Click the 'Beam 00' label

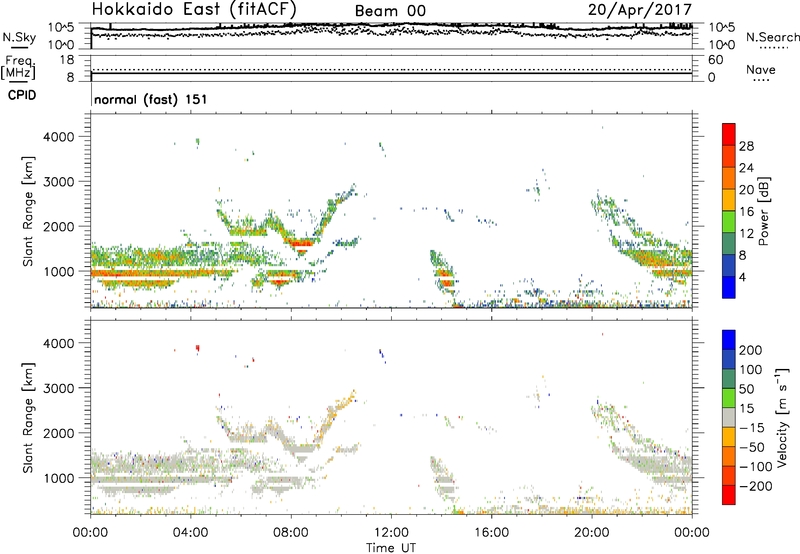point(390,11)
